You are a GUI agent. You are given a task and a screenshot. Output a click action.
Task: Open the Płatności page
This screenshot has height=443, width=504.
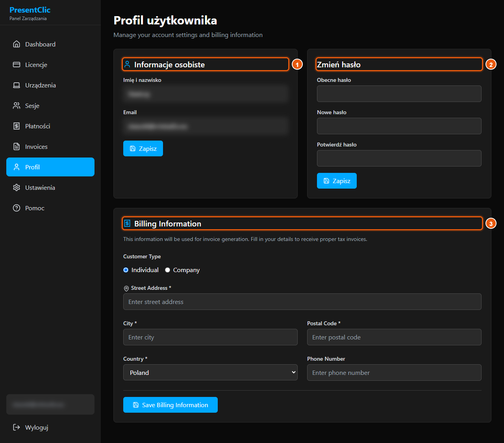click(x=50, y=126)
